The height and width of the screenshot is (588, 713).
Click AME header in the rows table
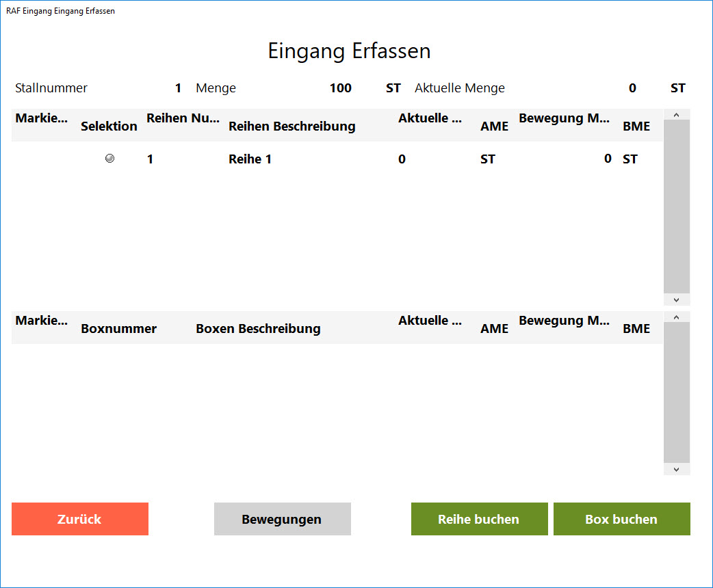pyautogui.click(x=494, y=126)
